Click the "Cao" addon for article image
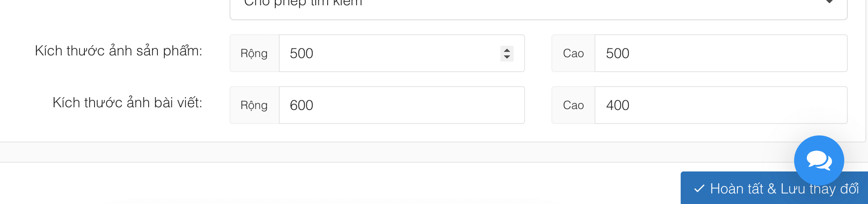The height and width of the screenshot is (204, 868). pyautogui.click(x=573, y=105)
